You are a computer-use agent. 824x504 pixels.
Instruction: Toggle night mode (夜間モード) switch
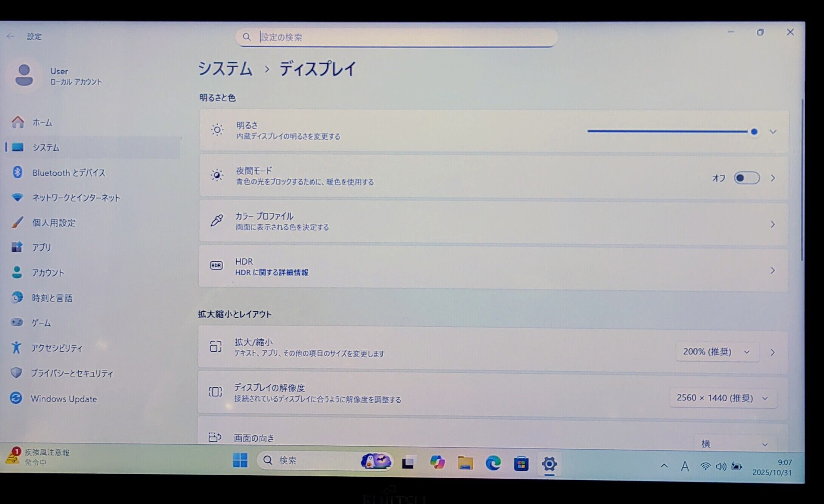tap(747, 178)
